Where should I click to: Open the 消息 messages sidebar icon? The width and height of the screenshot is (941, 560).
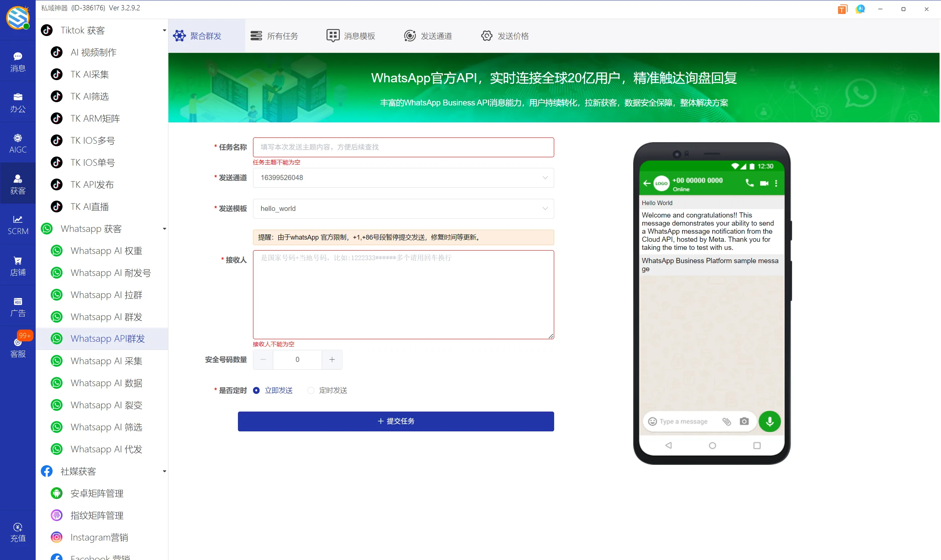[17, 61]
